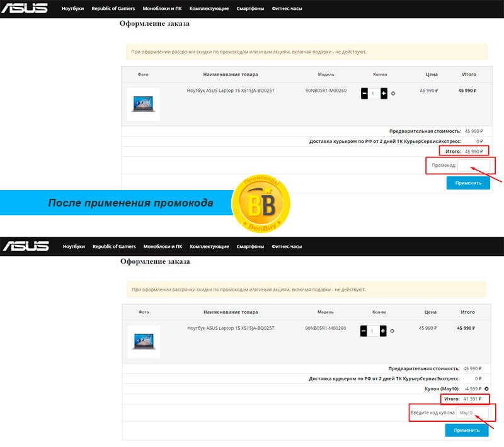504x447 pixels.
Task: Go to Смартфоны in the lower navigation bar
Action: point(250,246)
